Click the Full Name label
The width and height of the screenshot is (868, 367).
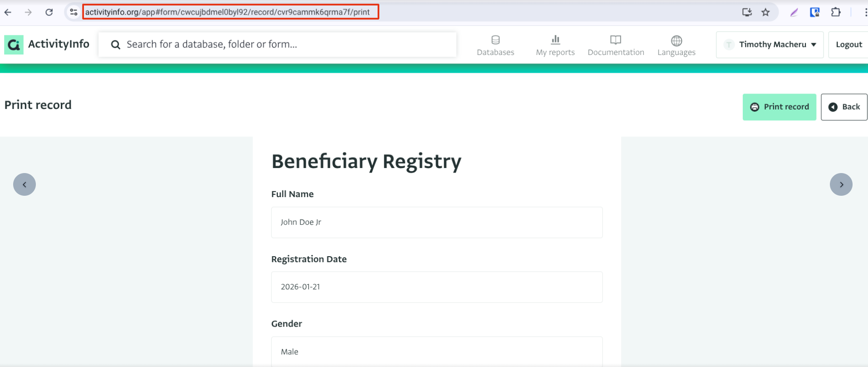pyautogui.click(x=292, y=194)
